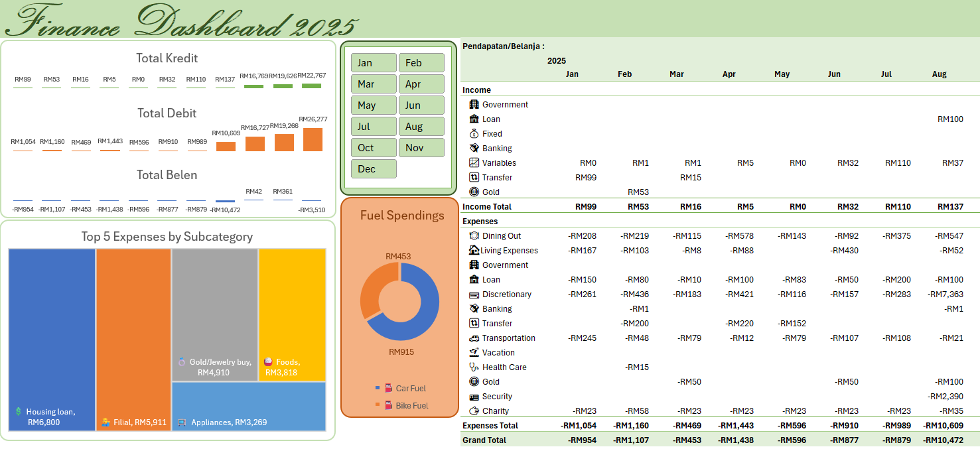Toggle the Jan month filter
980x449 pixels.
(373, 62)
